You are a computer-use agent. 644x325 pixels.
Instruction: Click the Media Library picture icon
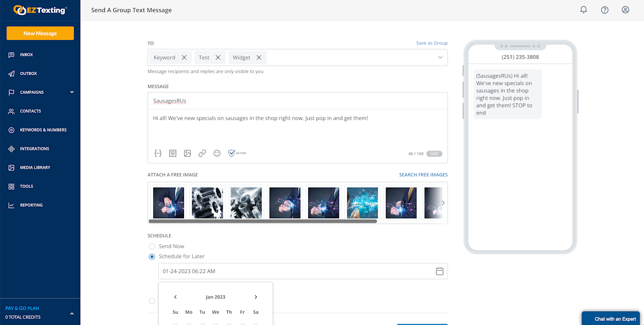[11, 168]
